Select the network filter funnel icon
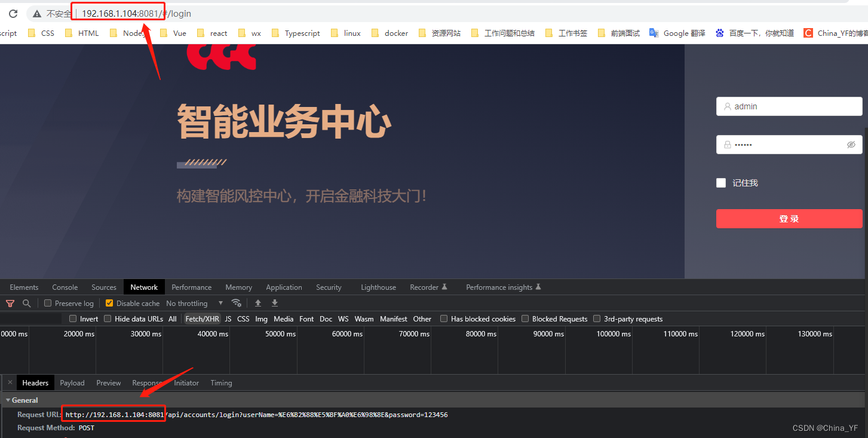This screenshot has width=868, height=438. coord(10,303)
